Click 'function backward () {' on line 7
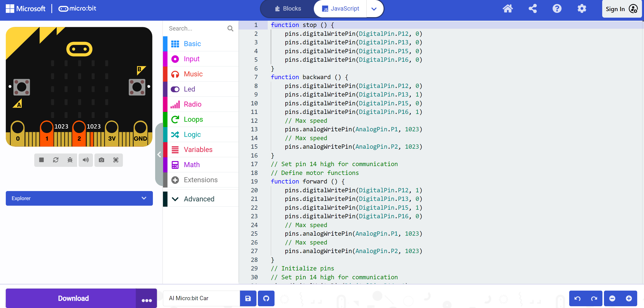This screenshot has height=308, width=644. (310, 77)
